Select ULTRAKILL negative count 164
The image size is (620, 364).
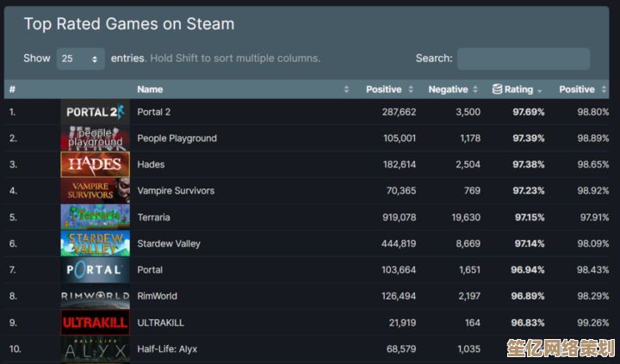point(473,323)
